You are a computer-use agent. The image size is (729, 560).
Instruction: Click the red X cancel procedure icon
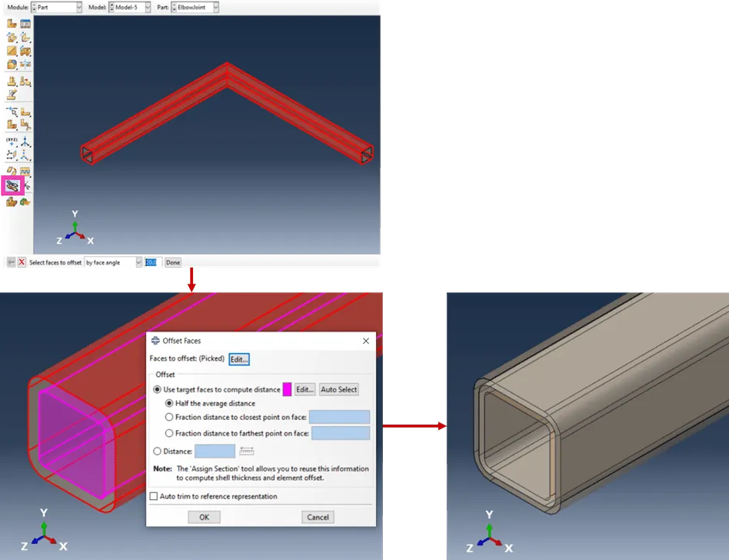point(22,262)
